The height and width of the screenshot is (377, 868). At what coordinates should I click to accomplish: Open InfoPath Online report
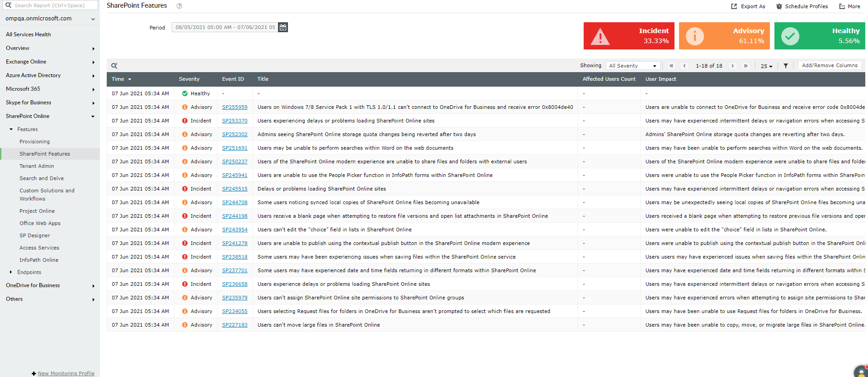pyautogui.click(x=39, y=260)
